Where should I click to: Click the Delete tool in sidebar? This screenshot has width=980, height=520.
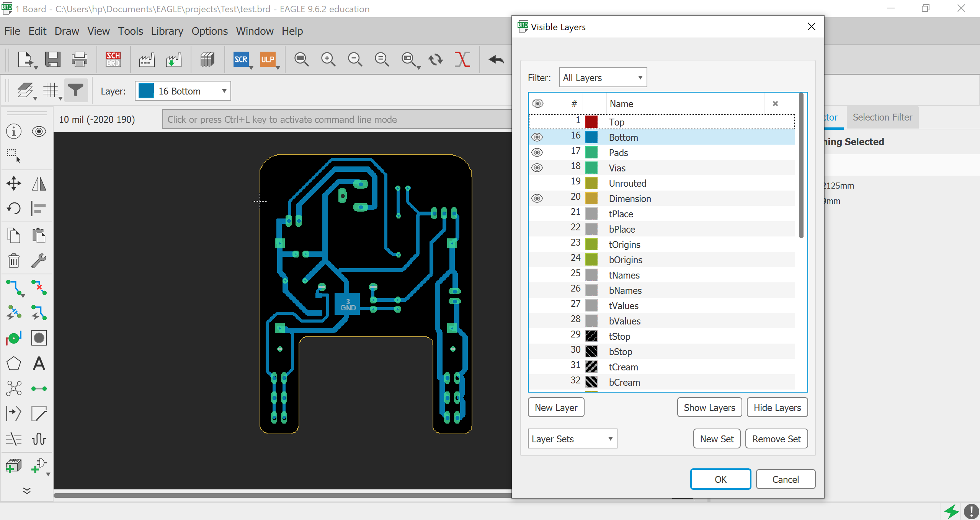pyautogui.click(x=13, y=260)
